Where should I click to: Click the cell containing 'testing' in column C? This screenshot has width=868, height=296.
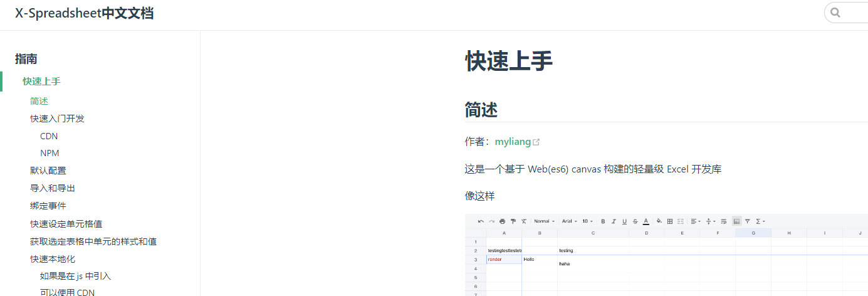point(593,251)
